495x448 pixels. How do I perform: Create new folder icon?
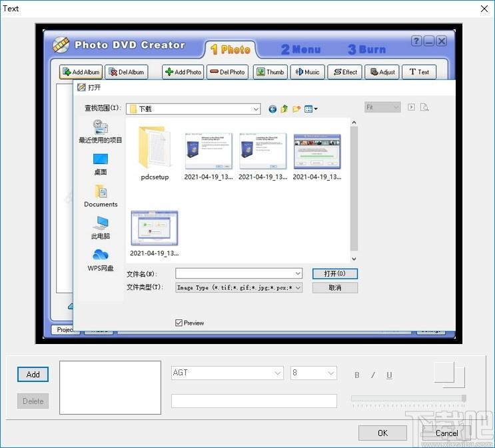296,109
